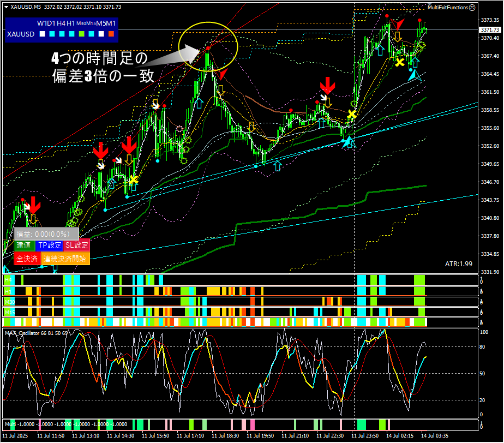This screenshot has width=504, height=443.
Task: Click the 建値 breakeven button
Action: [x=24, y=246]
